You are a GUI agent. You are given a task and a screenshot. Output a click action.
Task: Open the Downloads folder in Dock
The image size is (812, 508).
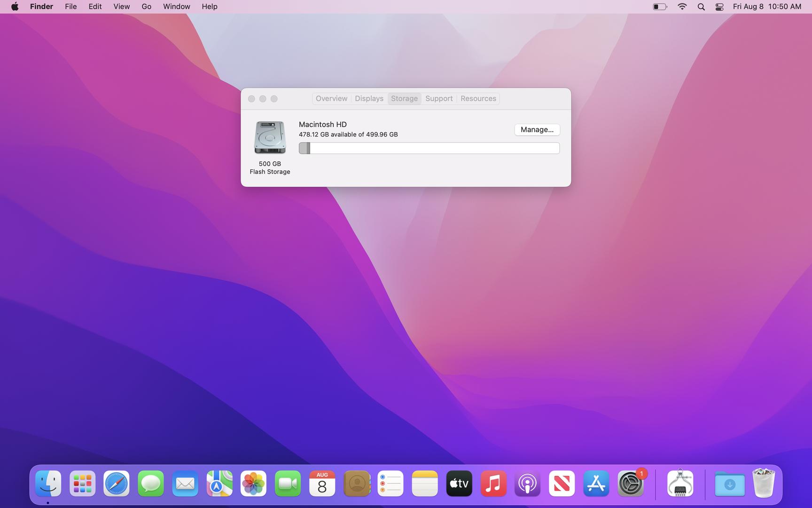click(x=730, y=484)
